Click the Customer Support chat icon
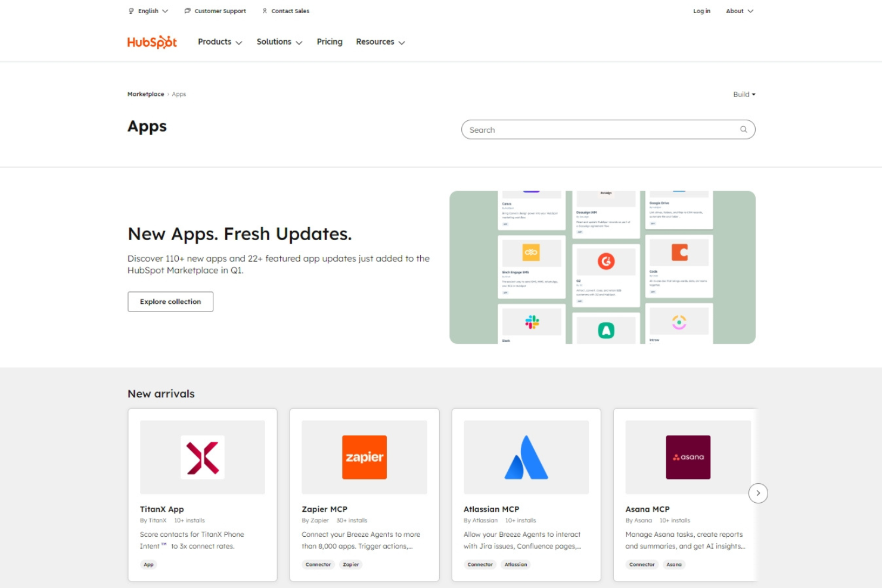Viewport: 882px width, 588px height. [x=187, y=10]
